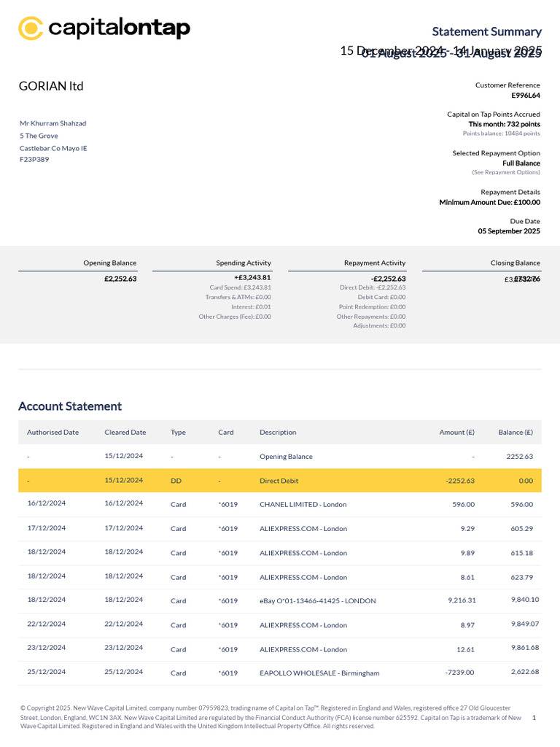The height and width of the screenshot is (747, 560).
Task: Select the name Mr Khurram Shahzad
Action: [52, 123]
